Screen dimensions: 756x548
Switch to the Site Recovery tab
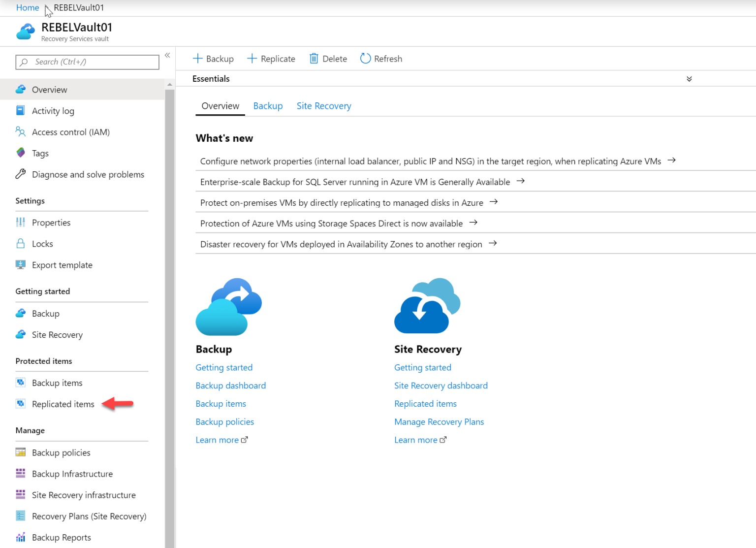[x=324, y=106]
